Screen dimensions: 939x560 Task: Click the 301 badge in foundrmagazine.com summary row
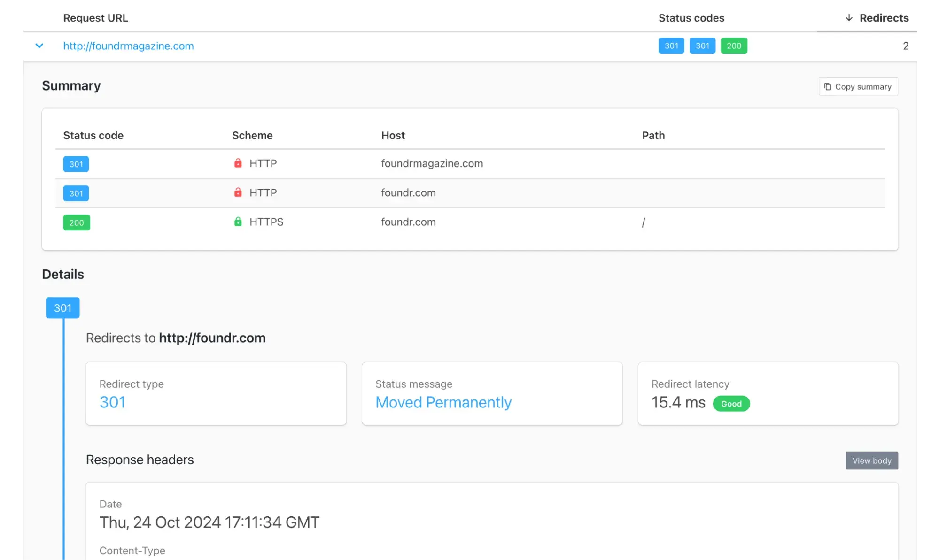[76, 164]
